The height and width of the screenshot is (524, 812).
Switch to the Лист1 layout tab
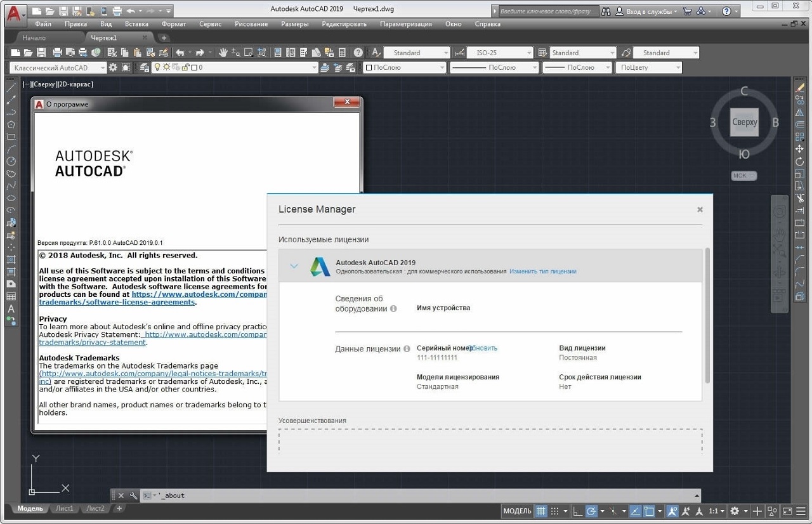click(65, 508)
